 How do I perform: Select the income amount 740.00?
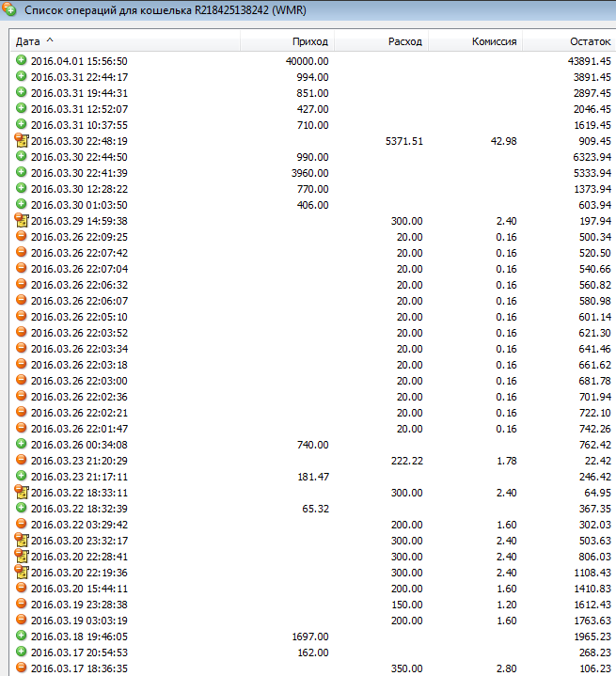313,445
